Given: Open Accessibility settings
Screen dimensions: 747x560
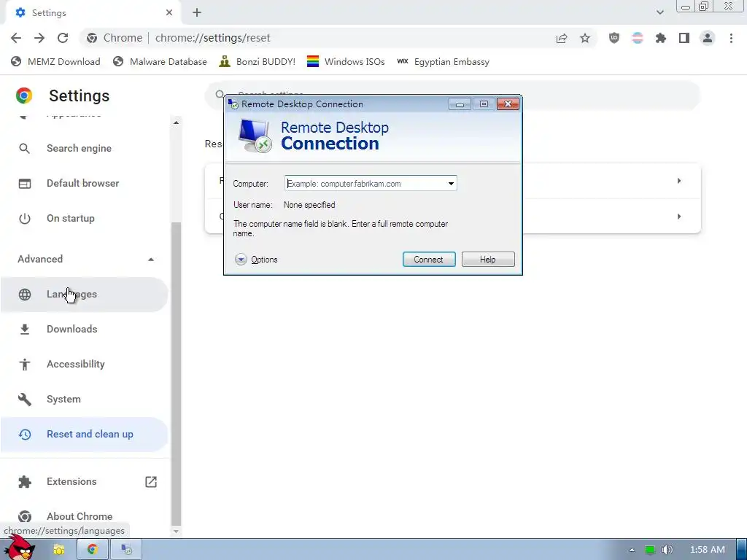Looking at the screenshot, I should pos(84,365).
